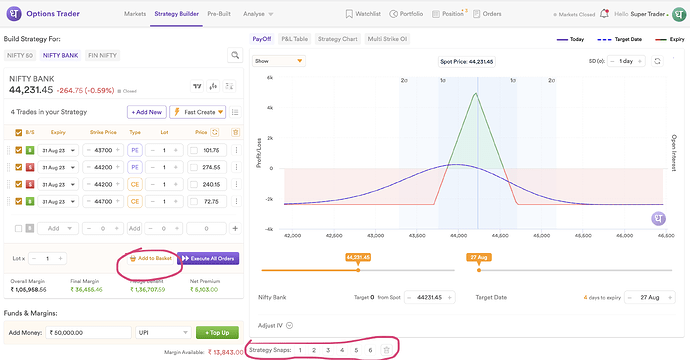Open the three-dot menu for the 101.75 trade row
Viewport: 690px width, 360px height.
[x=236, y=150]
